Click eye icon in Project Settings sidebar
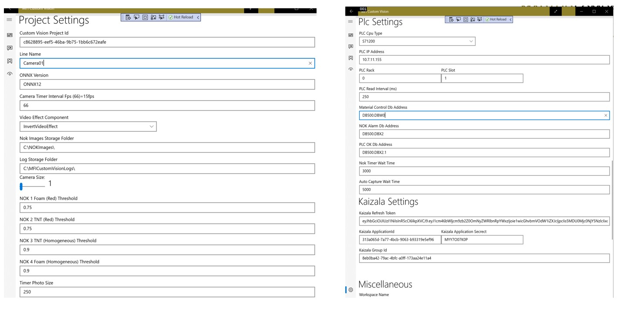 [10, 74]
